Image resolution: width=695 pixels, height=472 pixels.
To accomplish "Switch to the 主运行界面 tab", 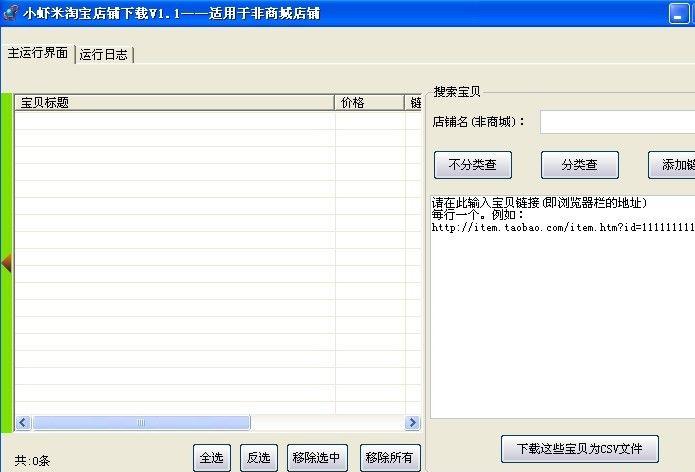I will click(38, 53).
